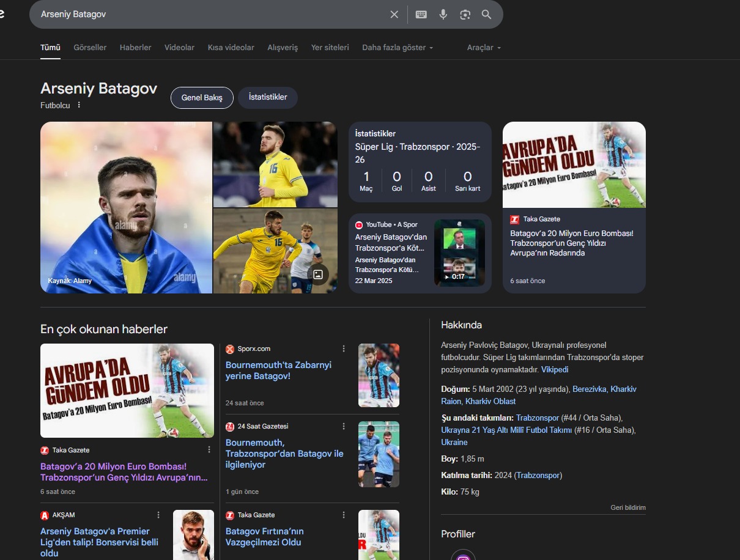Open large Alamy portrait photo of Batagov
Screen dimensions: 740x560
click(x=126, y=208)
